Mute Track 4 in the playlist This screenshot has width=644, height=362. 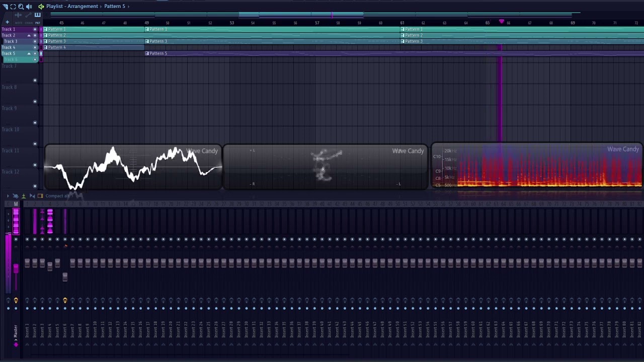(35, 47)
